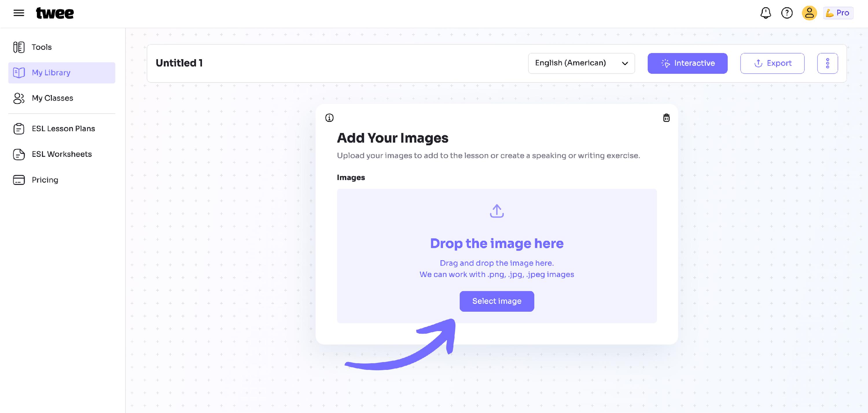Click the upload arrow icon in drop zone
The image size is (868, 413).
(x=497, y=211)
